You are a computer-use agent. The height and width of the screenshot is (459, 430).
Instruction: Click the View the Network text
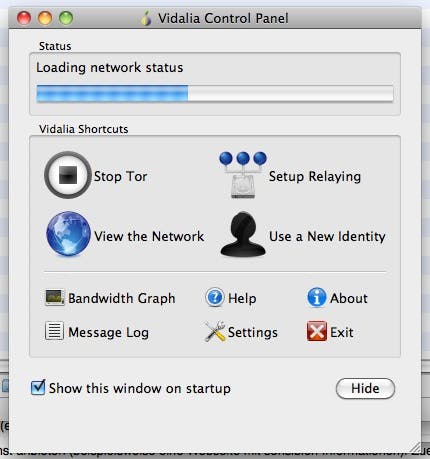click(x=149, y=236)
